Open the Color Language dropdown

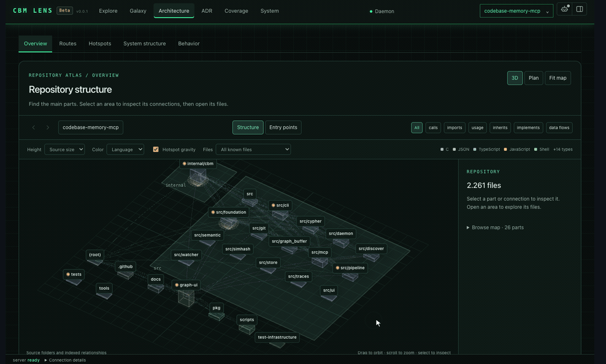point(125,150)
